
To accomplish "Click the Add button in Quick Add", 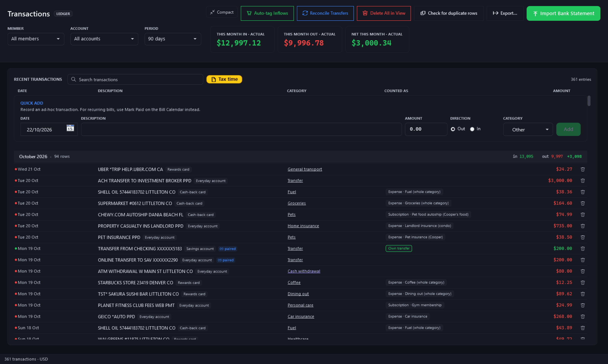I will click(568, 129).
